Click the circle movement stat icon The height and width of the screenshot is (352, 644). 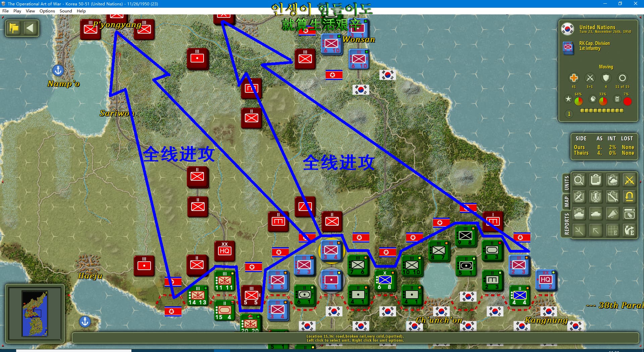point(622,78)
